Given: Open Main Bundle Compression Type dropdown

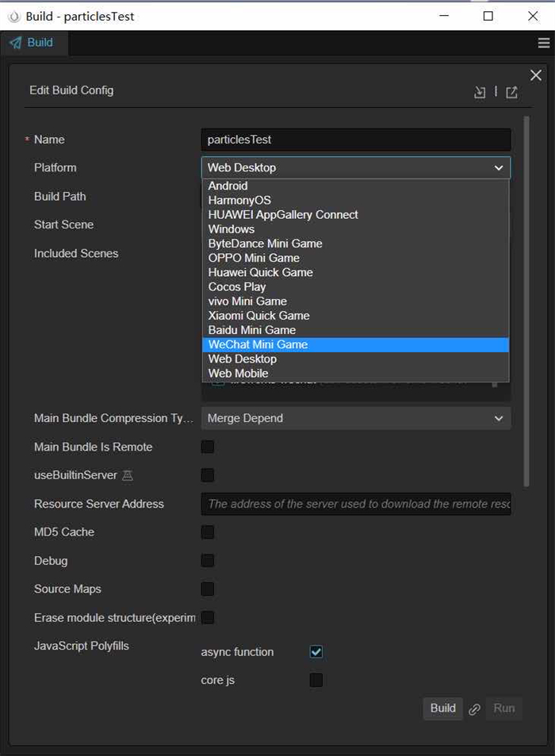Looking at the screenshot, I should point(356,418).
